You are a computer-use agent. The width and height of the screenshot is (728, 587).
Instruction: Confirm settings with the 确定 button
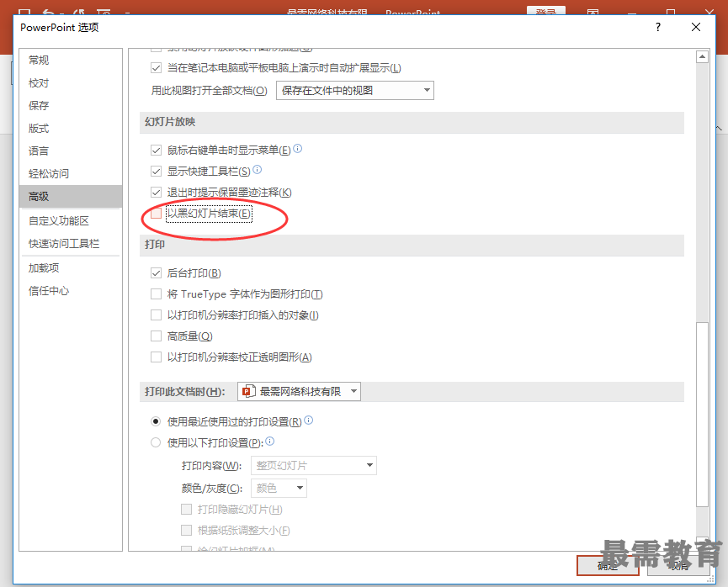[608, 566]
